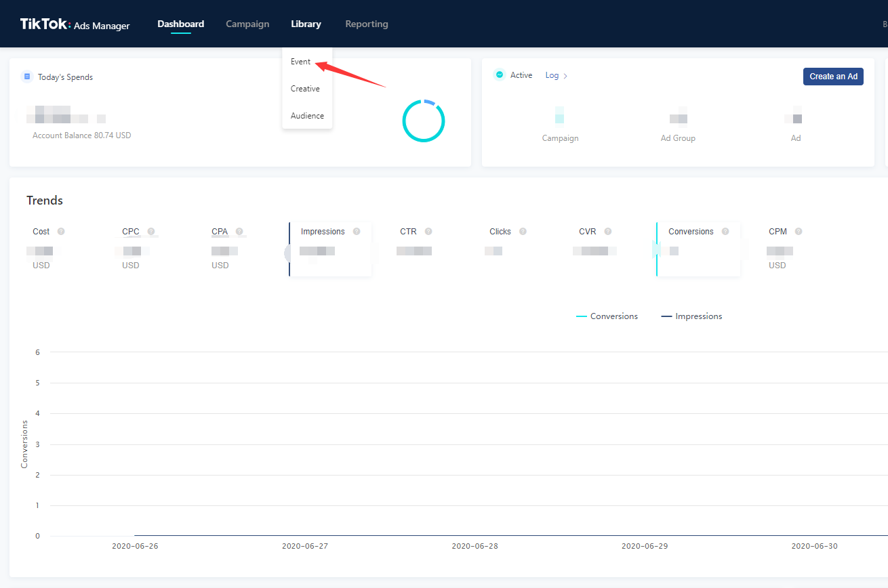This screenshot has width=888, height=588.
Task: Click the 2020-06-27 axis date
Action: [305, 546]
